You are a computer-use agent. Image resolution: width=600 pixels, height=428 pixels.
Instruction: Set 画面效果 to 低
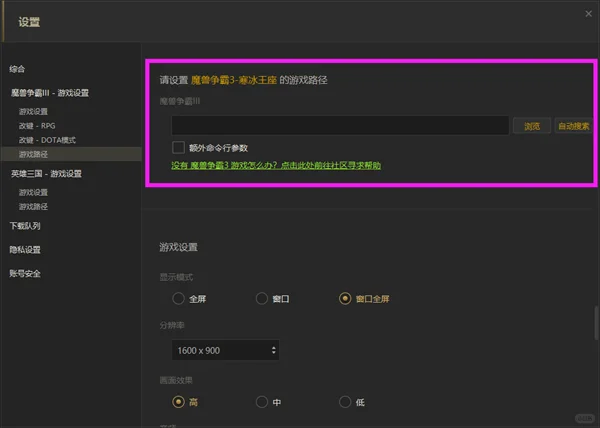pos(345,402)
